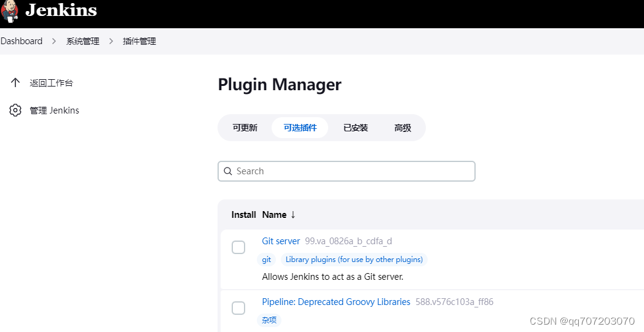Click the Library plugins category tag
The image size is (644, 332).
point(354,260)
